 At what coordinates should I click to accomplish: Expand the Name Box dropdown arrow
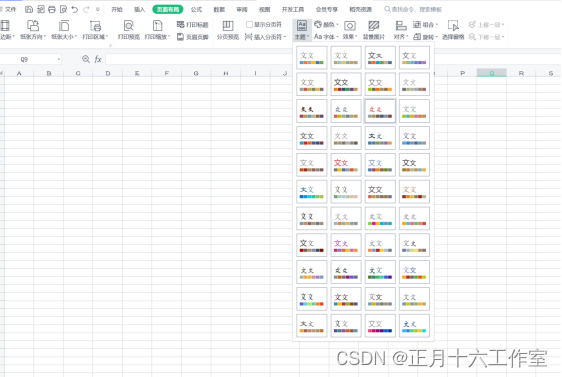[x=59, y=59]
